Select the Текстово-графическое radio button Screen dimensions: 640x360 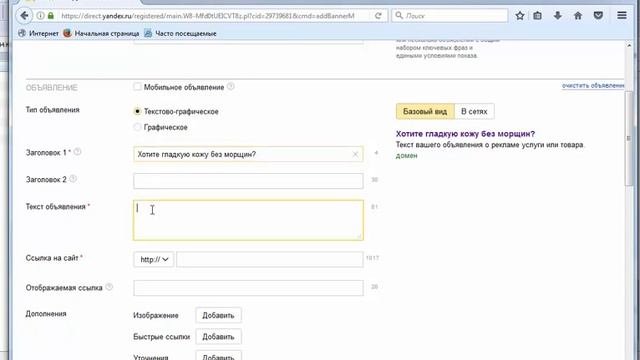pos(137,111)
